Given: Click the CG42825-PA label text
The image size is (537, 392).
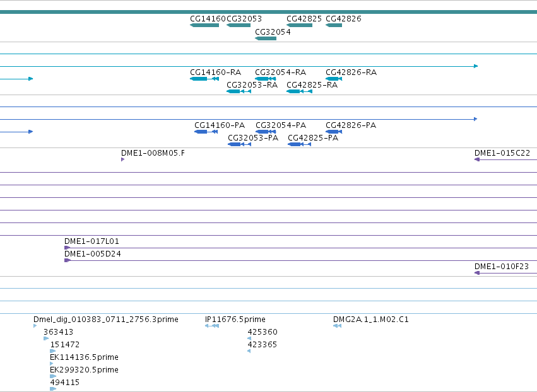Looking at the screenshot, I should (x=313, y=138).
